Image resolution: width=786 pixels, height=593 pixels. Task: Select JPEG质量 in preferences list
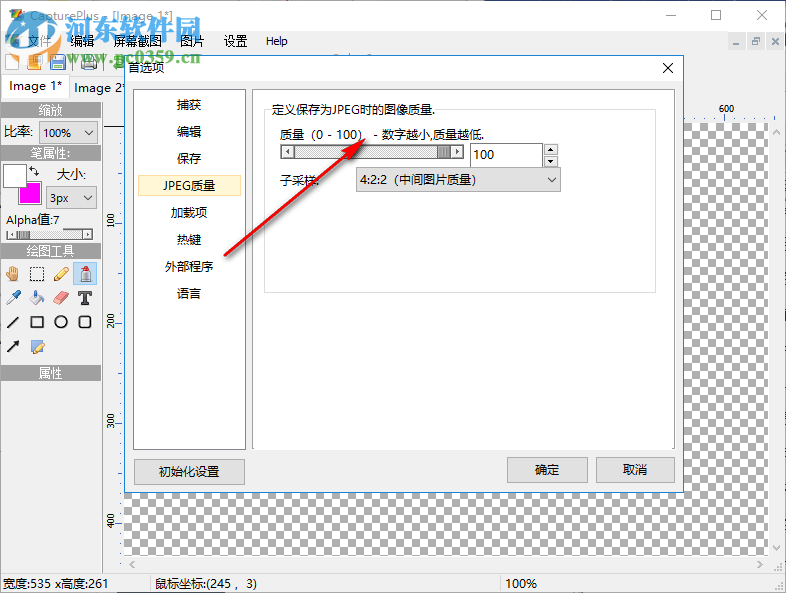click(x=189, y=185)
